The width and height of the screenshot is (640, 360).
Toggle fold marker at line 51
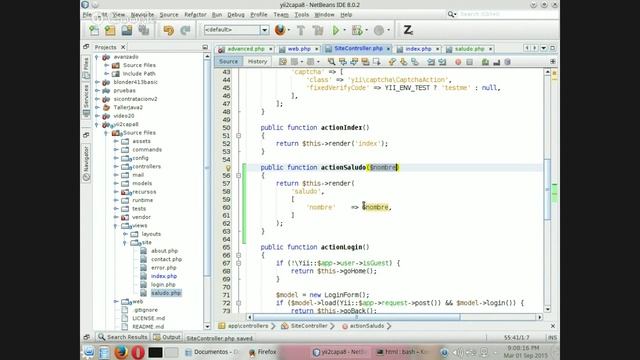pyautogui.click(x=238, y=136)
